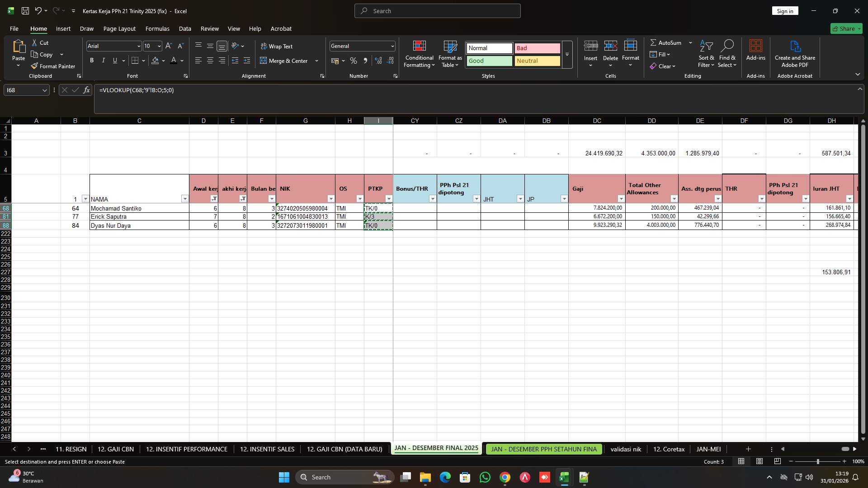Click the Merge & Center icon
This screenshot has width=868, height=488.
[264, 61]
